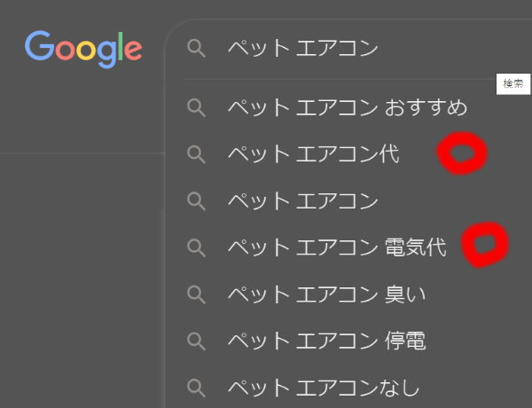
Task: Select the suggestion ペット エアコン おすすめ
Action: 347,108
